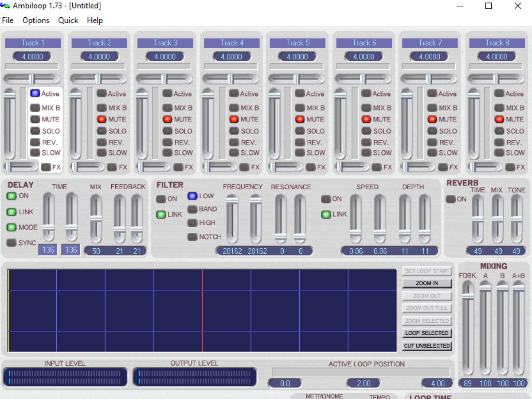Select the NOTCH filter type

(x=193, y=237)
